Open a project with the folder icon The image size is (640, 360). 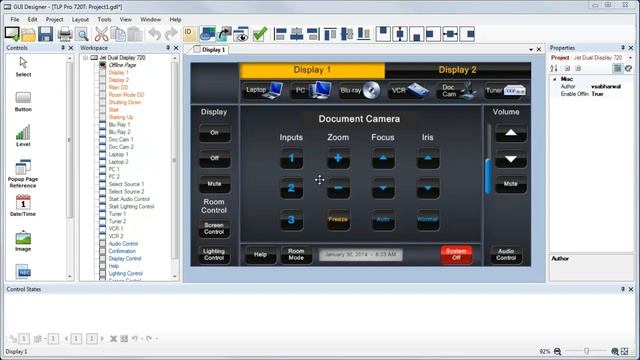[29, 34]
